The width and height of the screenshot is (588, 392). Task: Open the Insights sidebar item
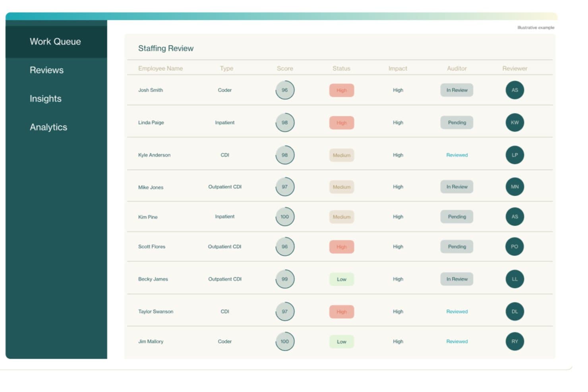coord(45,99)
